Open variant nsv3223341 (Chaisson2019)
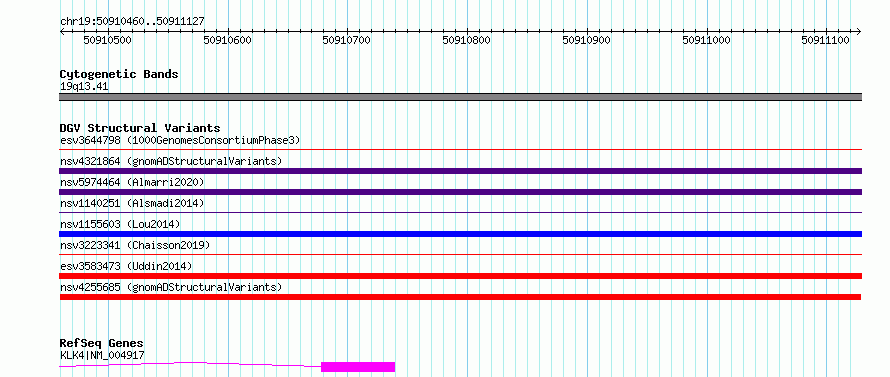This screenshot has height=377, width=890. click(x=135, y=245)
